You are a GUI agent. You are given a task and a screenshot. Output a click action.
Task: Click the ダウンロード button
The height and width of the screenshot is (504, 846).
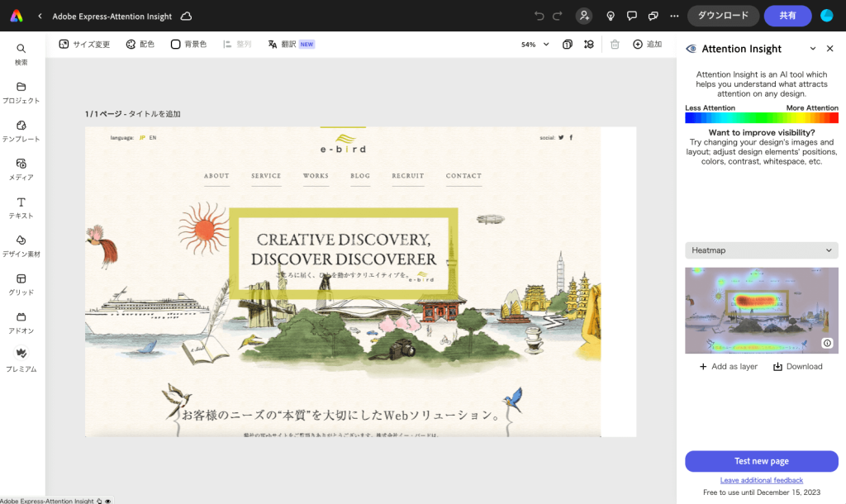[723, 16]
